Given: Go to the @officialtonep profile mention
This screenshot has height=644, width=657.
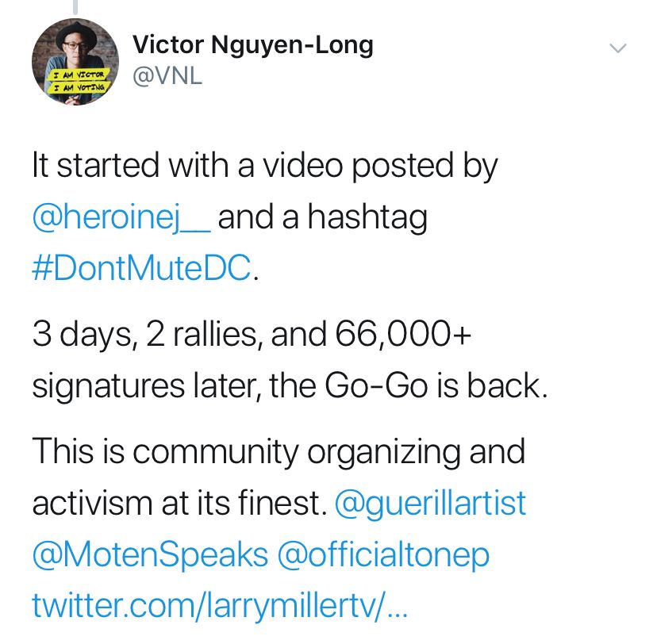Looking at the screenshot, I should [x=382, y=554].
